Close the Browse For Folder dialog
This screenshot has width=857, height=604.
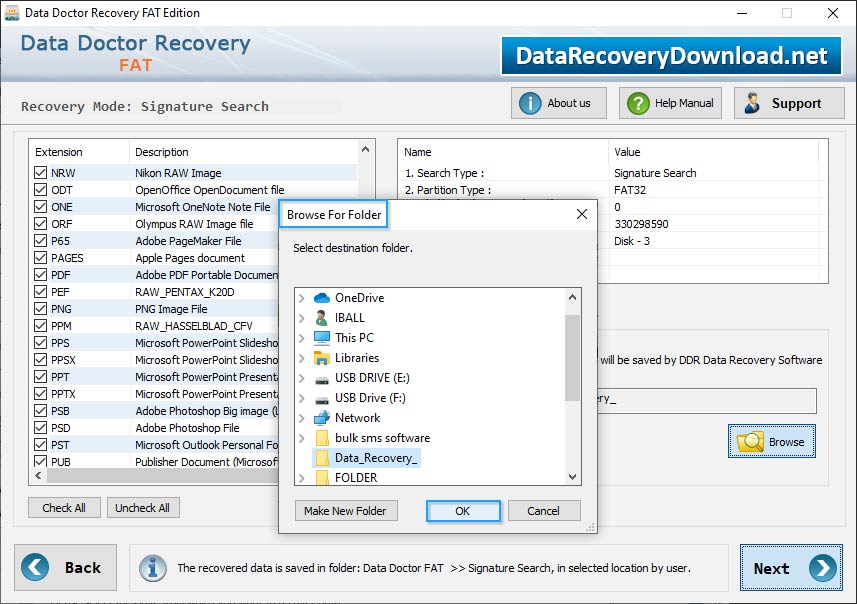point(582,214)
